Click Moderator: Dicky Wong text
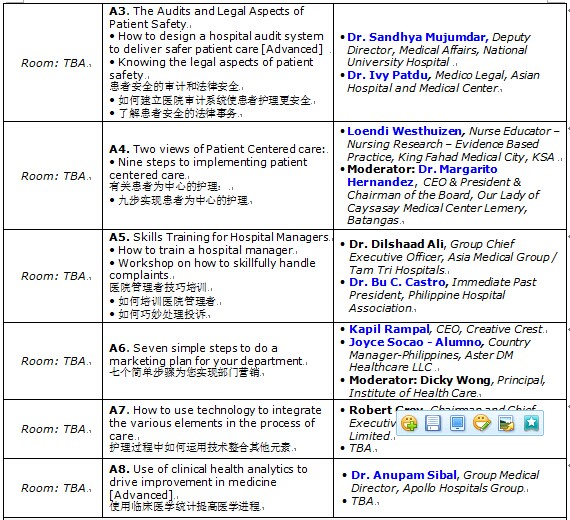Image resolution: width=570 pixels, height=520 pixels. [420, 380]
